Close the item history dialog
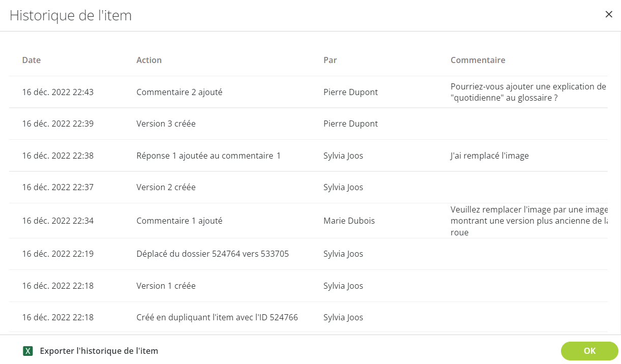The image size is (621, 364). pyautogui.click(x=608, y=14)
